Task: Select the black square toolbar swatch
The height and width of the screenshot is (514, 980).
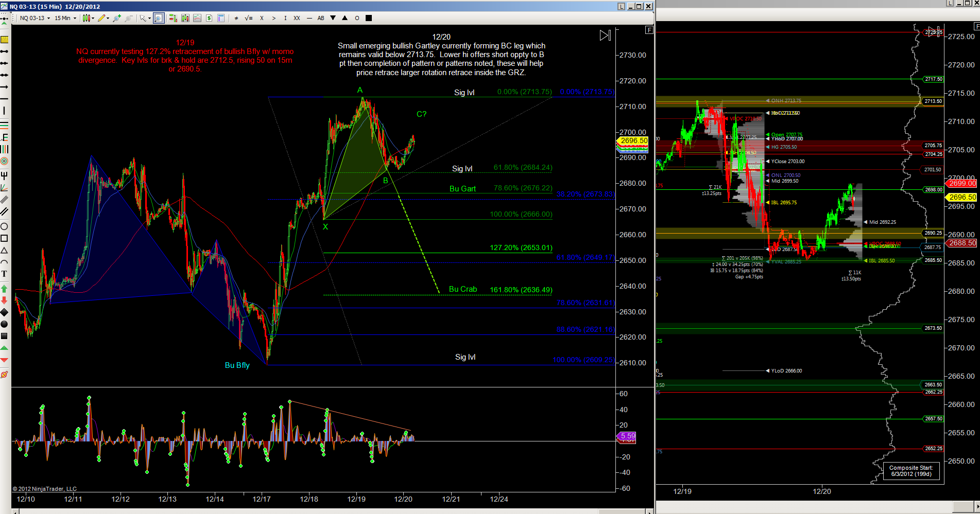Action: pos(369,18)
